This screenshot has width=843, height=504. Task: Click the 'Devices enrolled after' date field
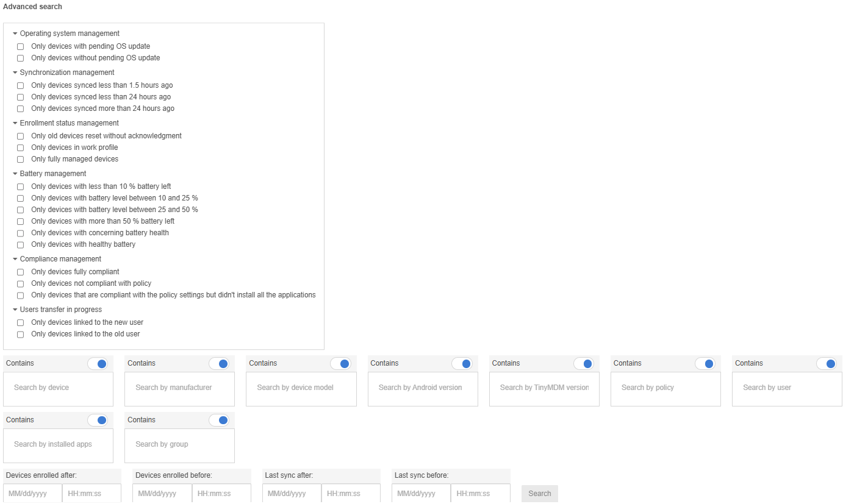coord(33,494)
